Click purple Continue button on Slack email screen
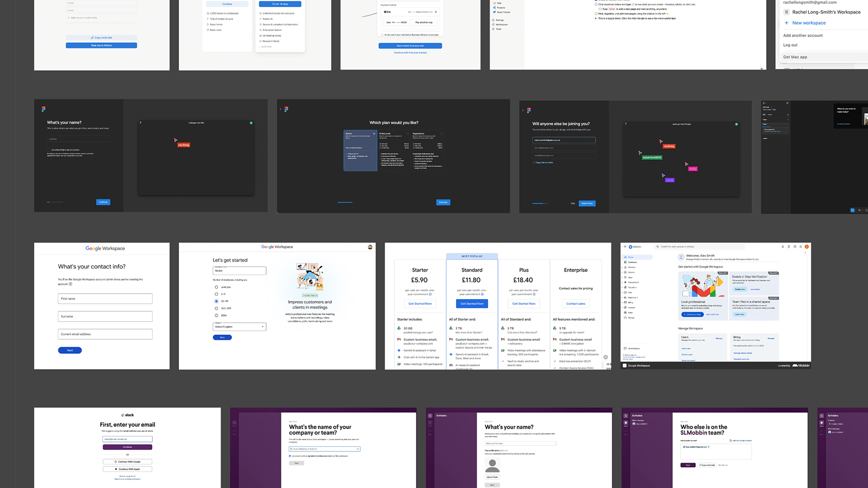This screenshot has width=868, height=488. (127, 447)
